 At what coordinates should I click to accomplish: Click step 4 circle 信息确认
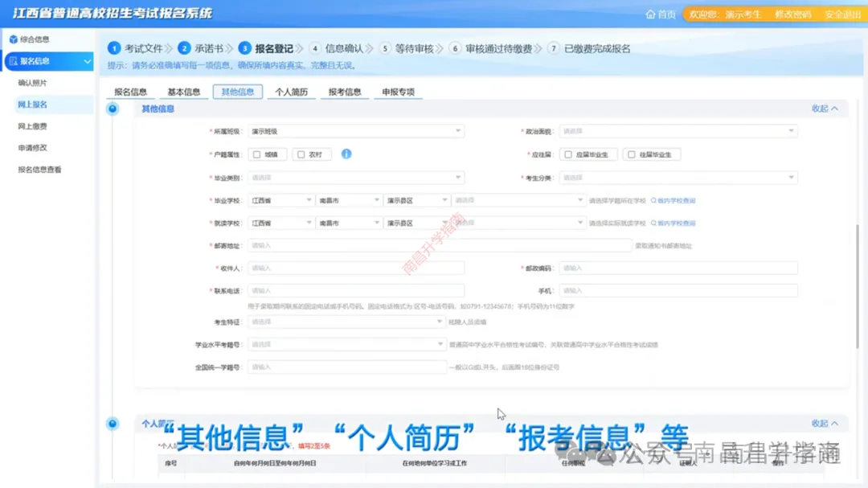tap(315, 49)
